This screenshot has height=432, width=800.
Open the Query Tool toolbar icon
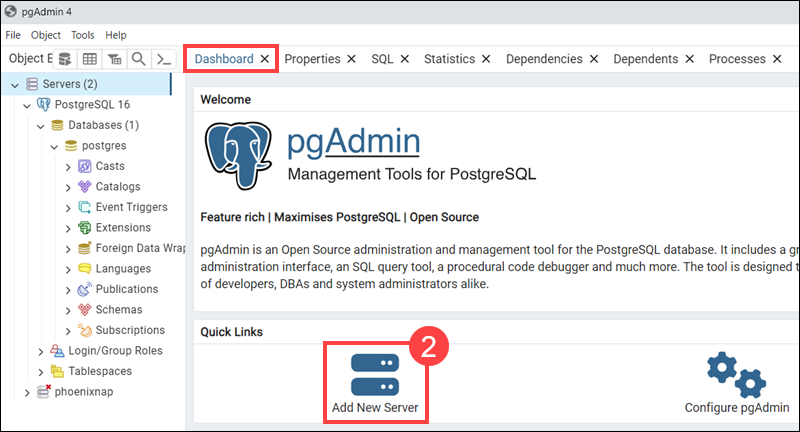[65, 59]
